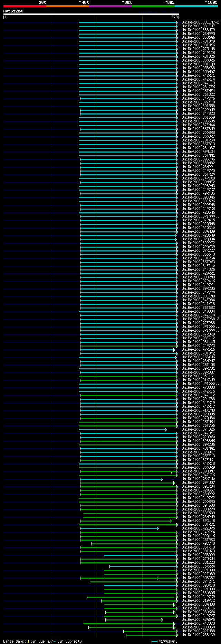Select hit UniRef100_B2ZYT8
The image size is (221, 644).
pos(198,102)
